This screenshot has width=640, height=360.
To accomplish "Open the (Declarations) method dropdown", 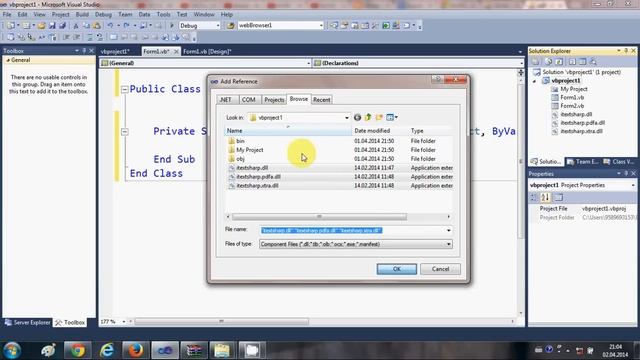I will click(x=521, y=63).
